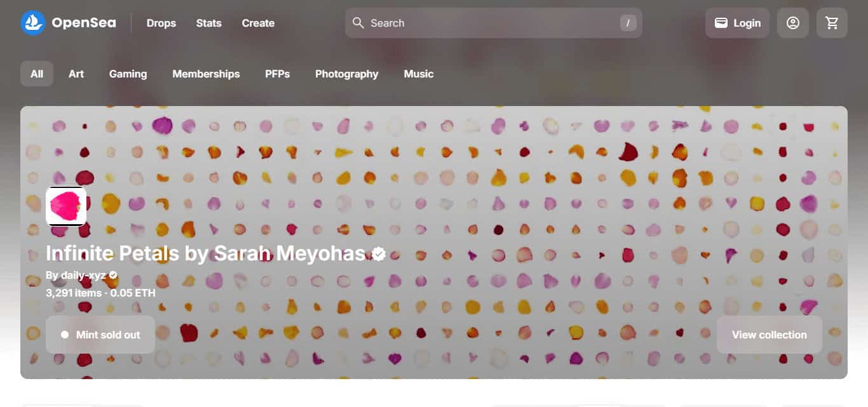Select the Photography category tab
Viewport: 868px width, 407px height.
[347, 74]
